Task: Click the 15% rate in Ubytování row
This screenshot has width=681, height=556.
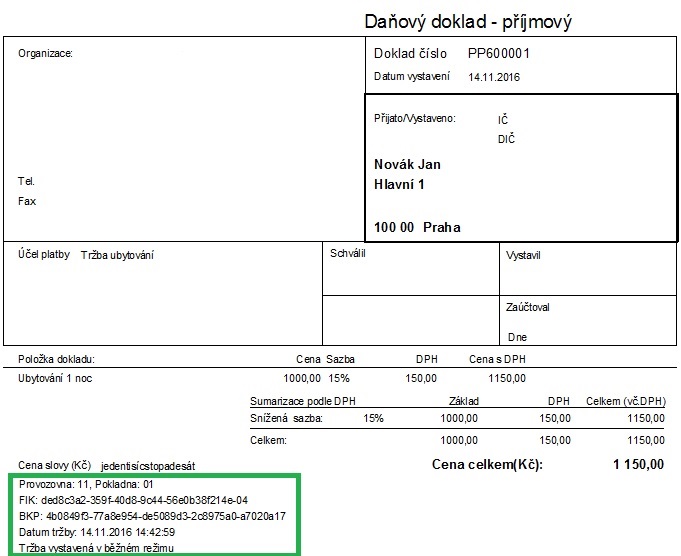Action: 339,378
